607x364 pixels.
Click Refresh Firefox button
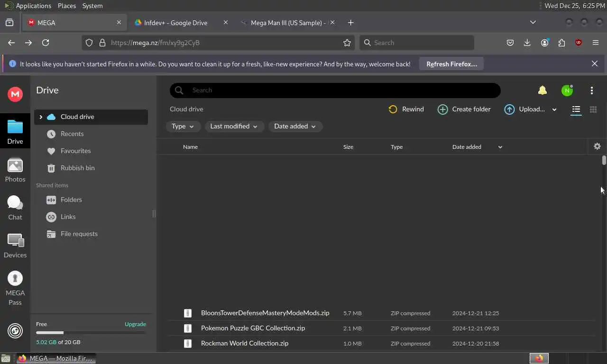451,64
